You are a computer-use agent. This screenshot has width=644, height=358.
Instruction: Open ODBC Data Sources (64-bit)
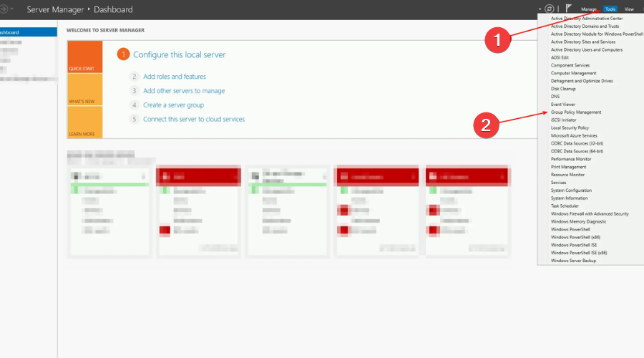(x=577, y=151)
